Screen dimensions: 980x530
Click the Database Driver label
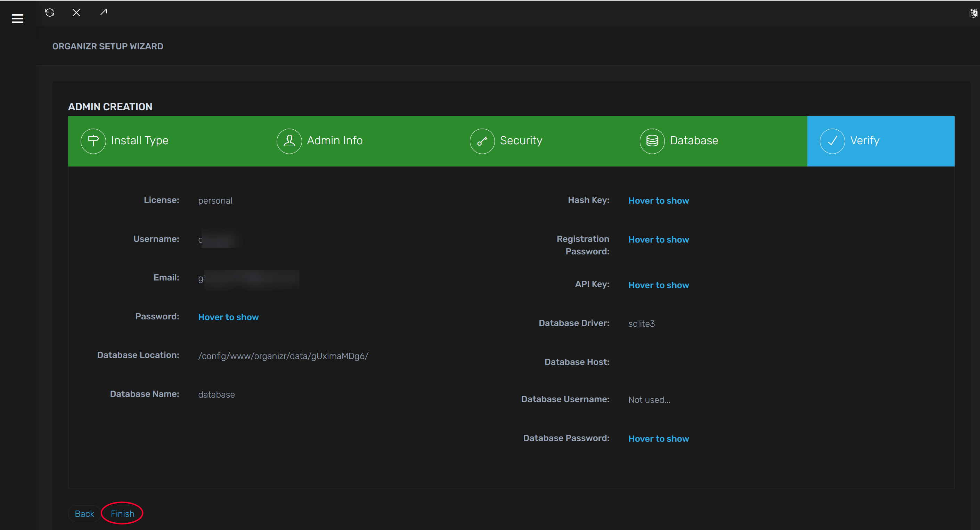(574, 323)
